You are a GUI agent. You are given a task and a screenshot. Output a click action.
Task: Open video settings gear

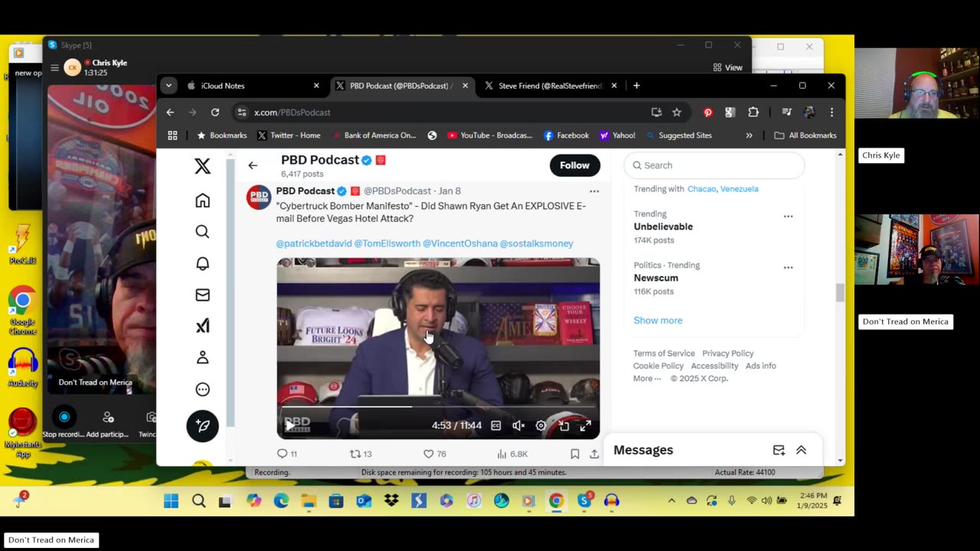pos(541,425)
